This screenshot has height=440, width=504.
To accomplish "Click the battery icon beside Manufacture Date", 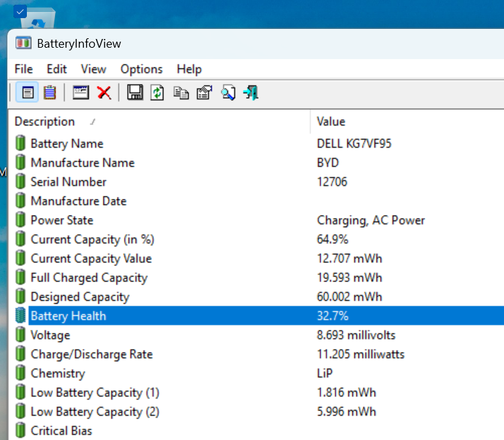I will pos(20,201).
